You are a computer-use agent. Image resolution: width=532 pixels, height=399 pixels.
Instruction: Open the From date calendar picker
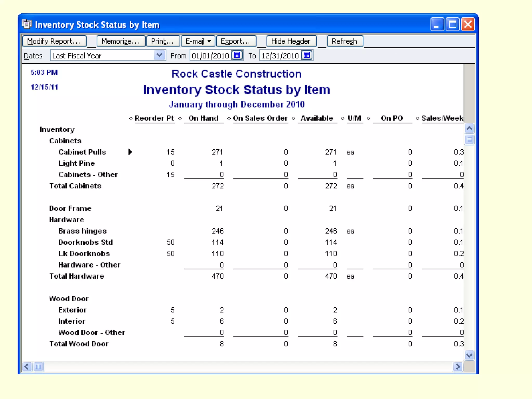point(237,55)
